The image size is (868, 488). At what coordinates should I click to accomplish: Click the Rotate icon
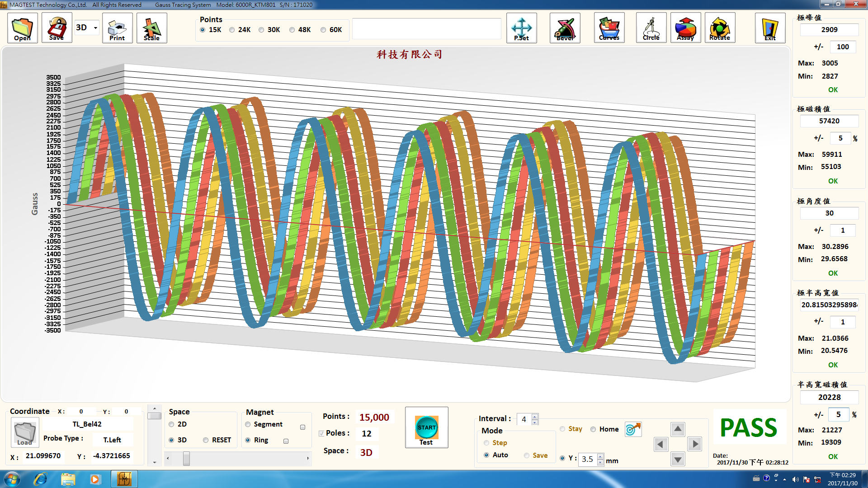(720, 28)
